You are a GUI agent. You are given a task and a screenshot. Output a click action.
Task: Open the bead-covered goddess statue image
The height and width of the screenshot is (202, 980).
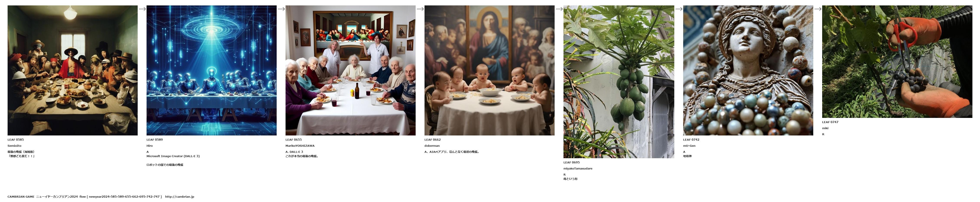tap(748, 70)
